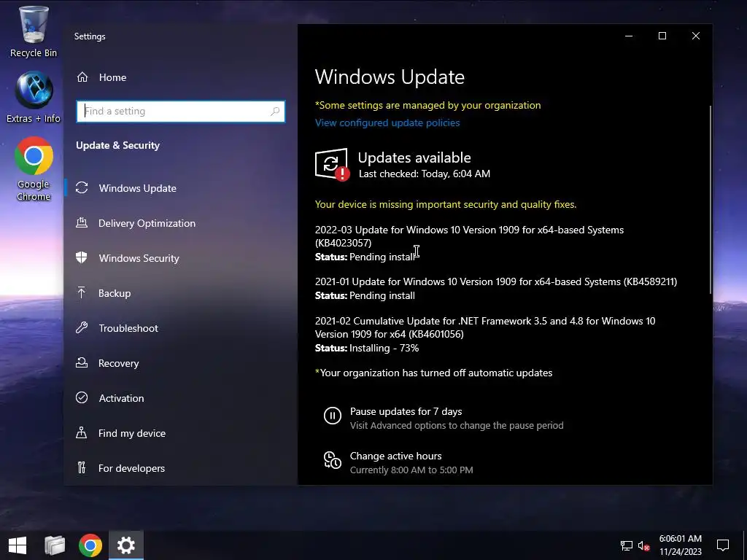The image size is (747, 560).
Task: Click the Update & Security heading
Action: click(x=117, y=146)
